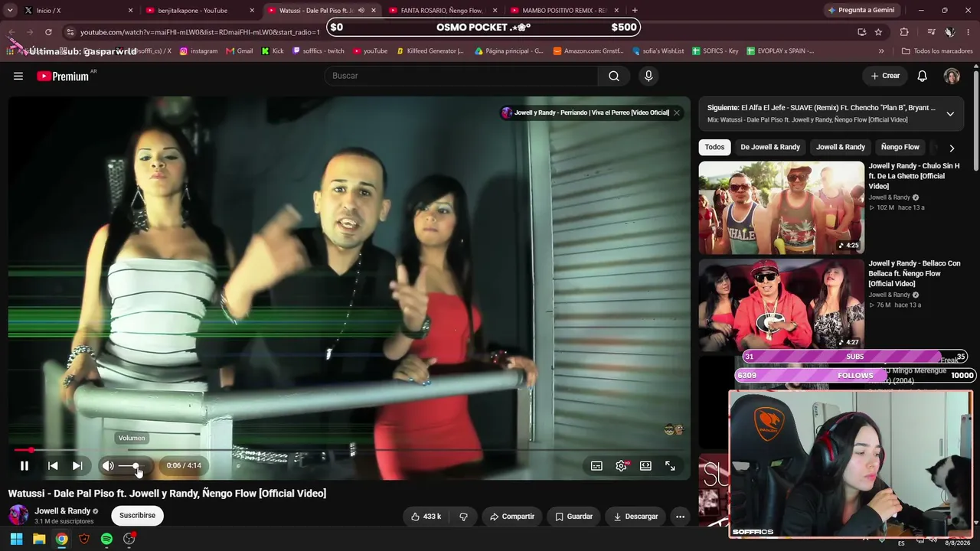
Task: Click the 'Pregunta a Gemini' button
Action: click(x=861, y=11)
